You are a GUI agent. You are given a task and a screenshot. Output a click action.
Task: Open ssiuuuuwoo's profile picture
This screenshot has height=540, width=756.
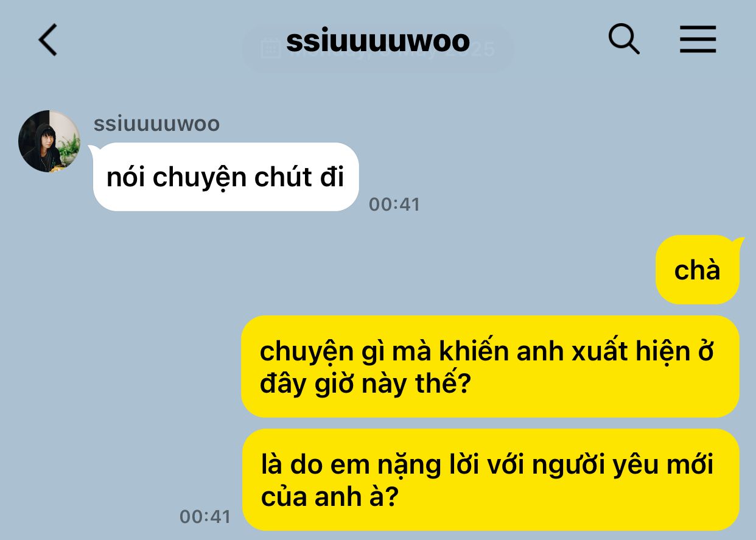pos(49,141)
